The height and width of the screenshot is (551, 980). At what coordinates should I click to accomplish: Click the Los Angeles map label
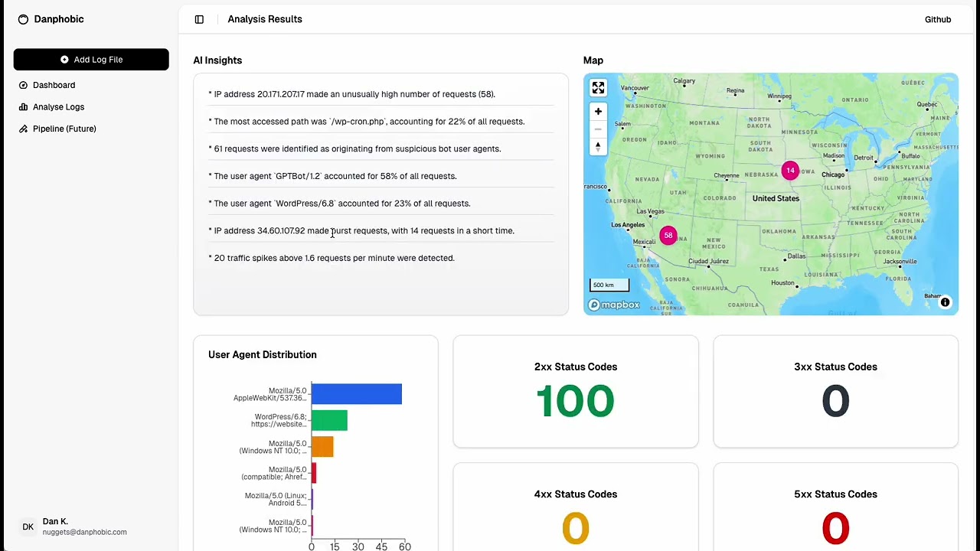pyautogui.click(x=628, y=225)
